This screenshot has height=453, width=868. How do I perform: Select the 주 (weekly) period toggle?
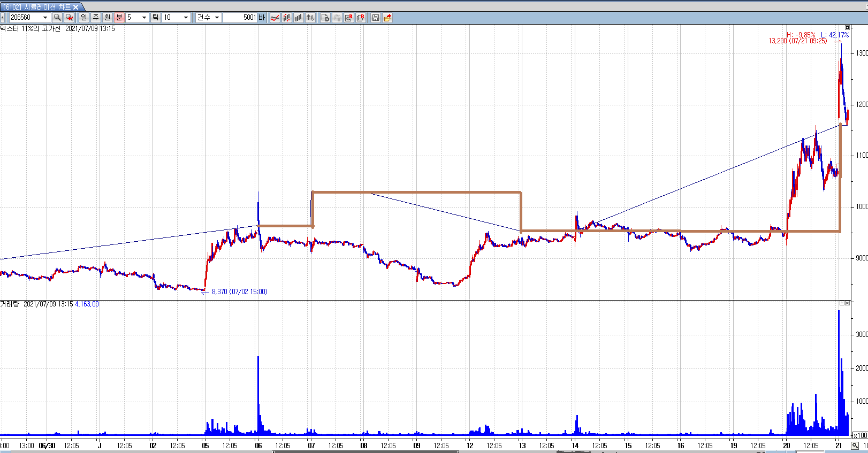[x=96, y=18]
